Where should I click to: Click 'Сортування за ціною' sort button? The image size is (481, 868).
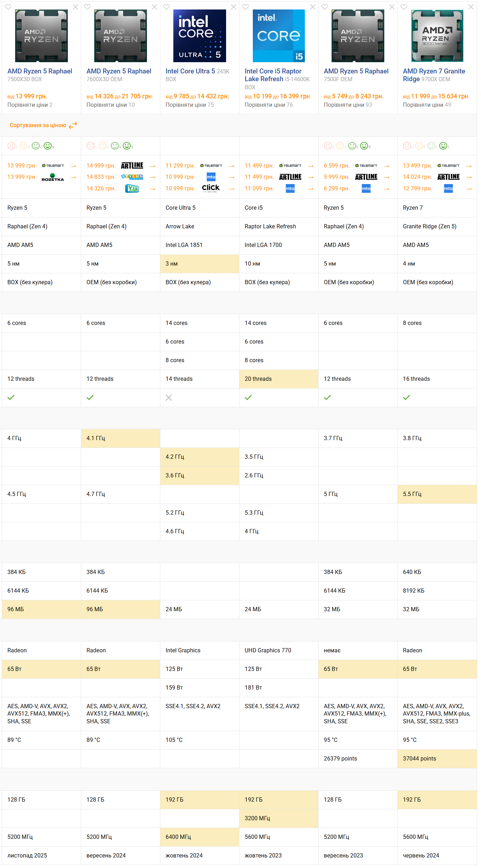click(x=38, y=125)
